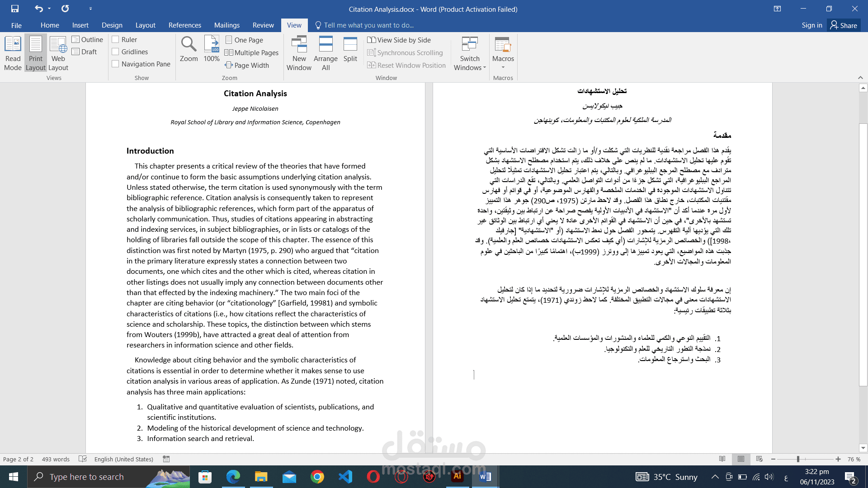Set zoom to 100%
The width and height of the screenshot is (868, 488).
tap(212, 49)
